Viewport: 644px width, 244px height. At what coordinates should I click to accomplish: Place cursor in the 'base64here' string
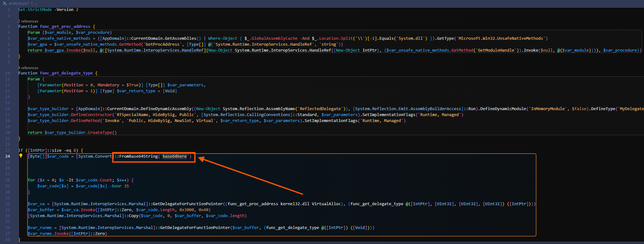(x=175, y=156)
